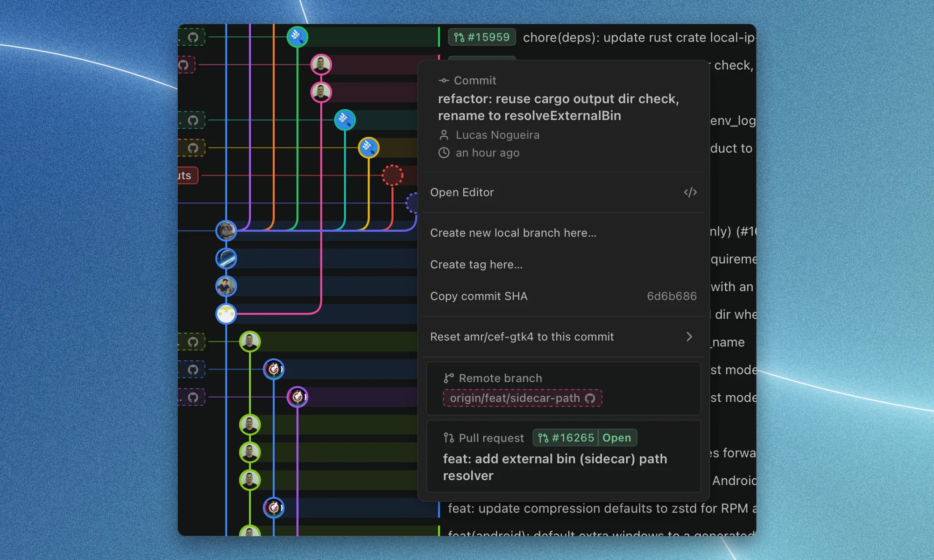The image size is (934, 560).
Task: Open pull request #16265 badge
Action: tap(566, 438)
